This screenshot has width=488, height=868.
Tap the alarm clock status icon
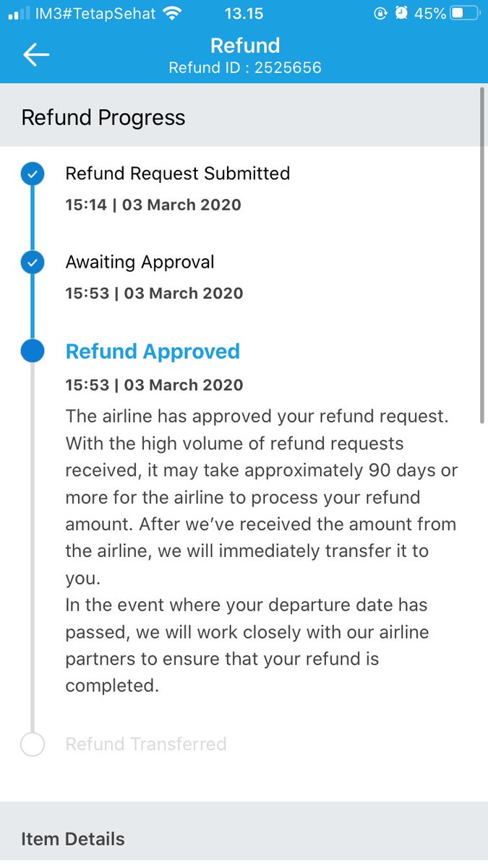(x=401, y=13)
